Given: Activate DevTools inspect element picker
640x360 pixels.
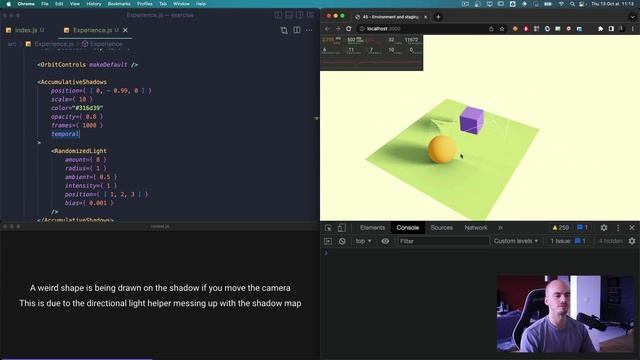Looking at the screenshot, I should coord(328,228).
